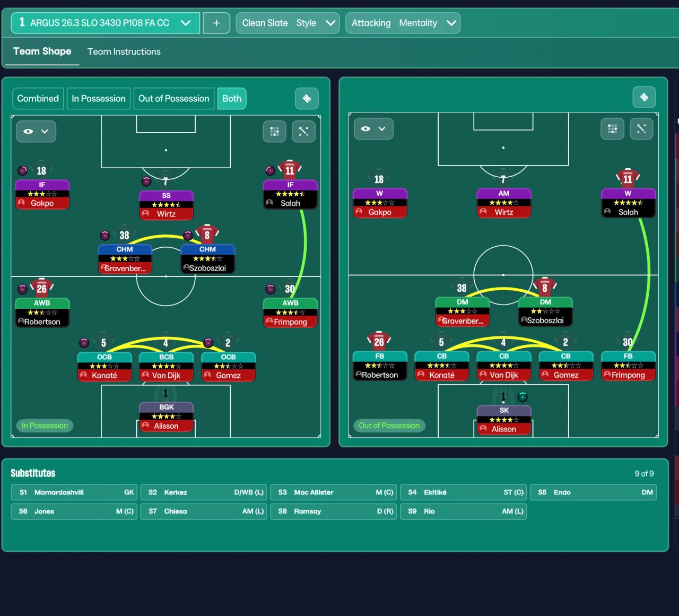The height and width of the screenshot is (616, 679).
Task: Click the purple focus icon beside Robertson's shirt 26
Action: pyautogui.click(x=23, y=289)
